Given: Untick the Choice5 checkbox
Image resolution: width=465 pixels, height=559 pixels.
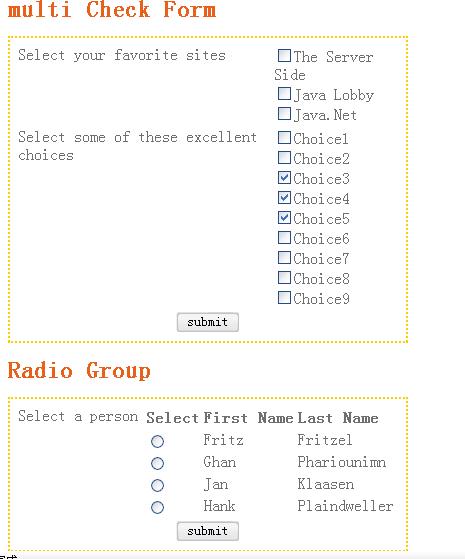Looking at the screenshot, I should (x=284, y=217).
